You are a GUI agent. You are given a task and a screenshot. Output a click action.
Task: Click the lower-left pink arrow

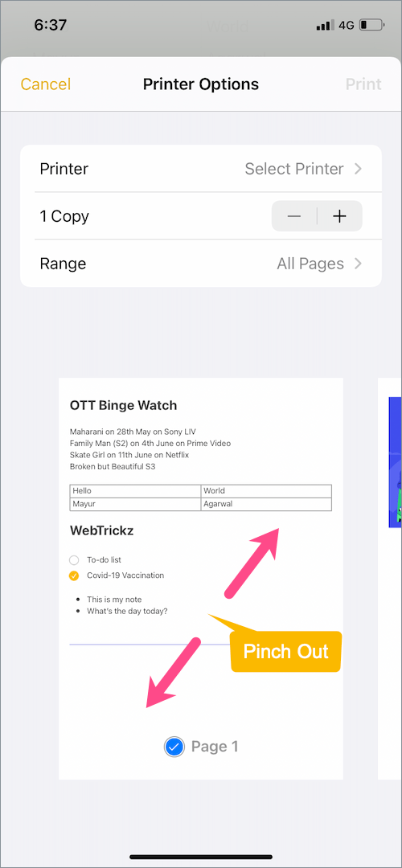click(x=173, y=672)
